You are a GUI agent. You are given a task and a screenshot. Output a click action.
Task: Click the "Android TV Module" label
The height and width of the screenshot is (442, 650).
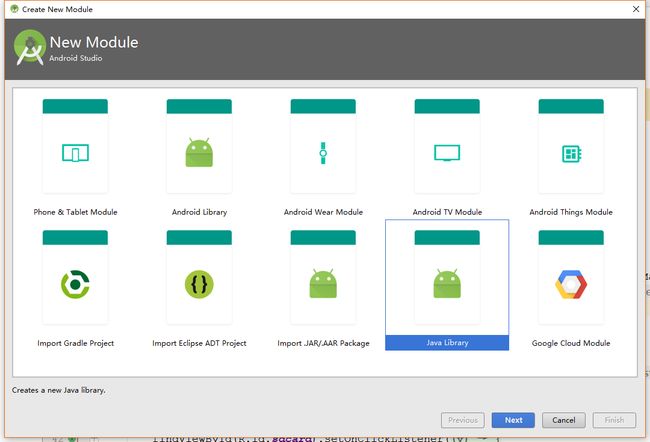click(x=447, y=212)
